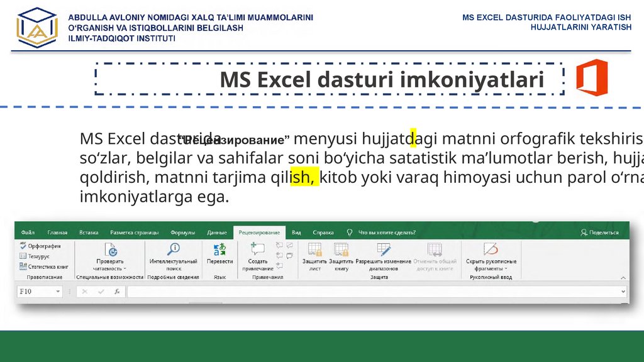Viewport: 644px width, 362px height.
Task: Click the Защита group label
Action: (x=379, y=277)
